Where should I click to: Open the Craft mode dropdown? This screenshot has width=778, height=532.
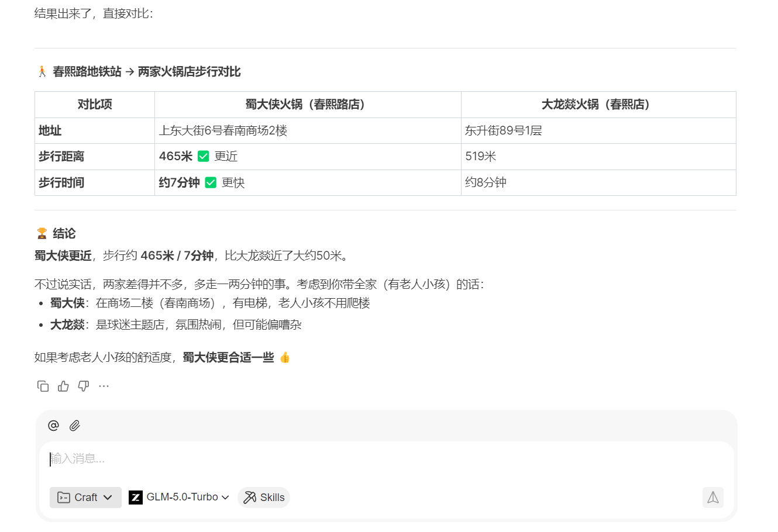pos(85,498)
